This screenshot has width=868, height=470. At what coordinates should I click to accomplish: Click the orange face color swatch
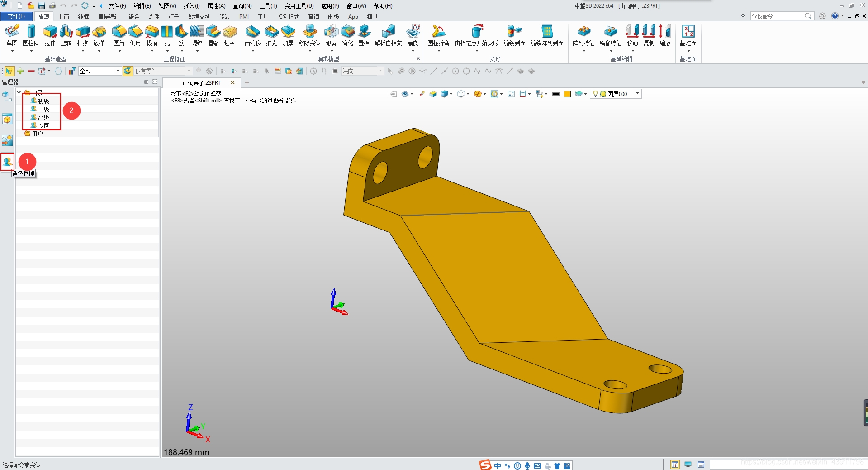(x=567, y=94)
